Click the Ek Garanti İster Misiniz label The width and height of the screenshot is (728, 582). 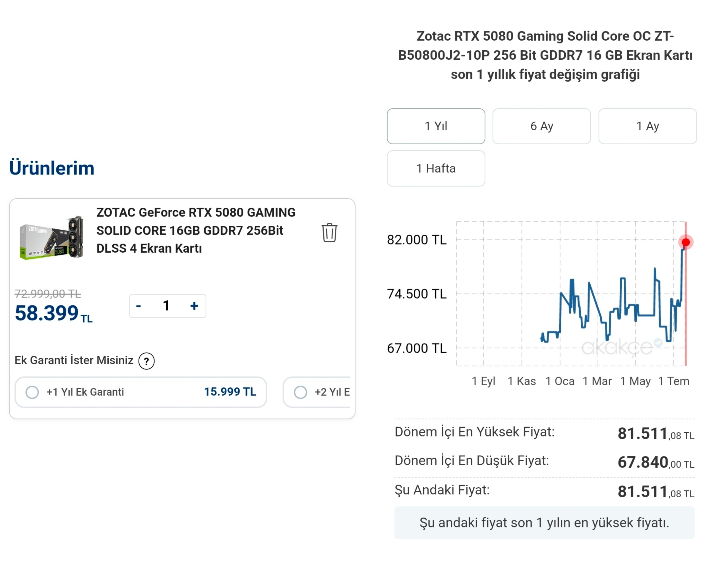pos(74,360)
